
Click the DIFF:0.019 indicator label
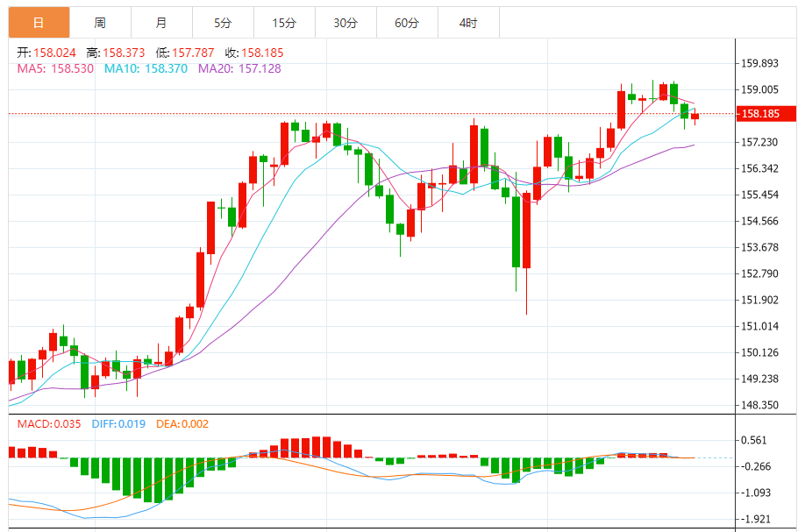tap(118, 424)
